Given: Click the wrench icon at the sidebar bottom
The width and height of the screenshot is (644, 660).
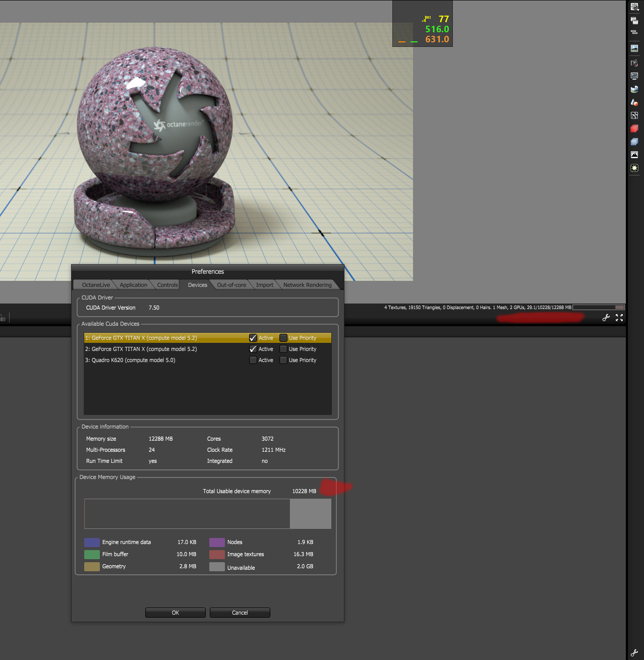Looking at the screenshot, I should tap(634, 653).
